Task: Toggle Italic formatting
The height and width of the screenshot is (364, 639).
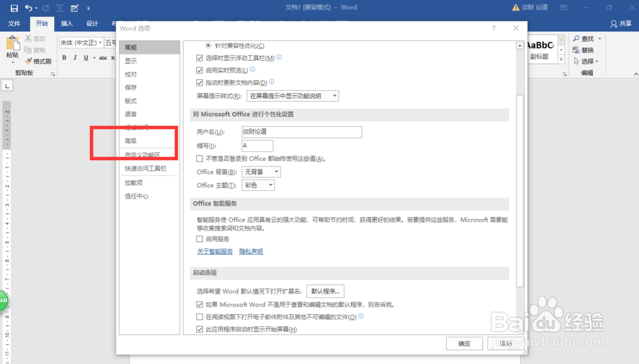Action: tap(75, 58)
